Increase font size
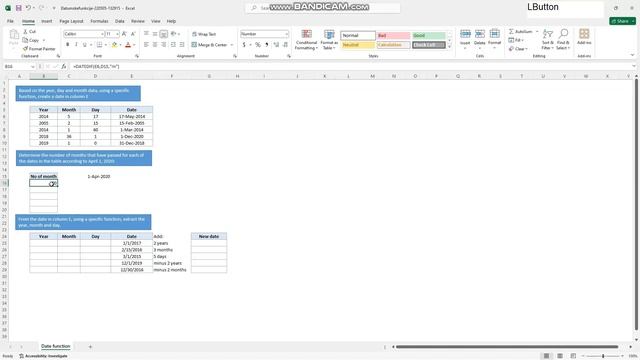 pyautogui.click(x=124, y=34)
